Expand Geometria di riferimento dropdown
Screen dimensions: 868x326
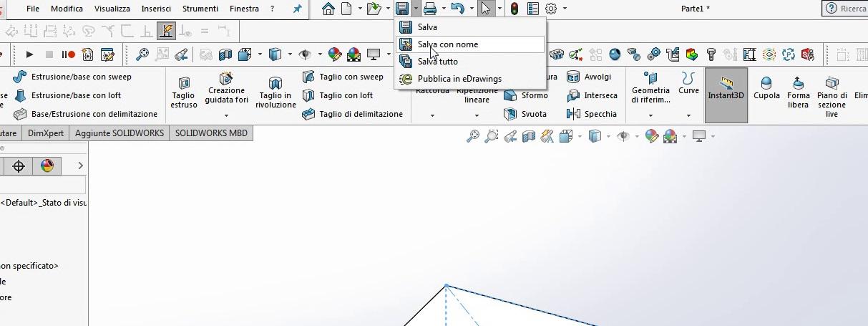pyautogui.click(x=650, y=115)
